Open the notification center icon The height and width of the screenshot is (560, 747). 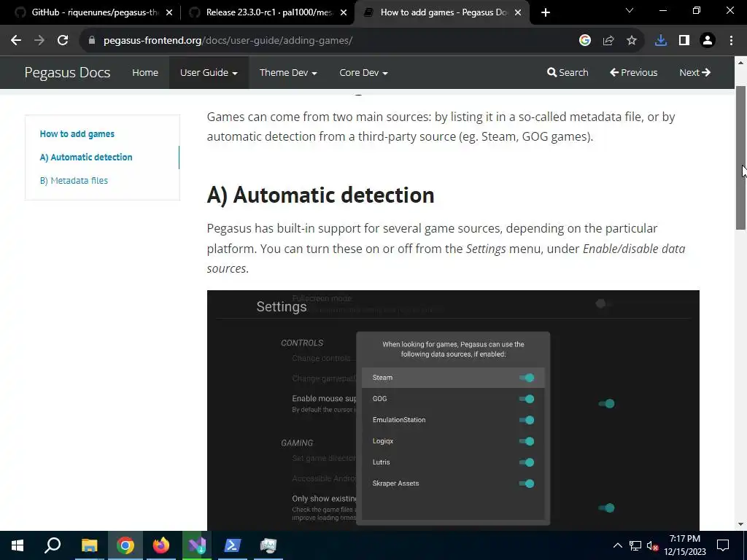click(723, 545)
